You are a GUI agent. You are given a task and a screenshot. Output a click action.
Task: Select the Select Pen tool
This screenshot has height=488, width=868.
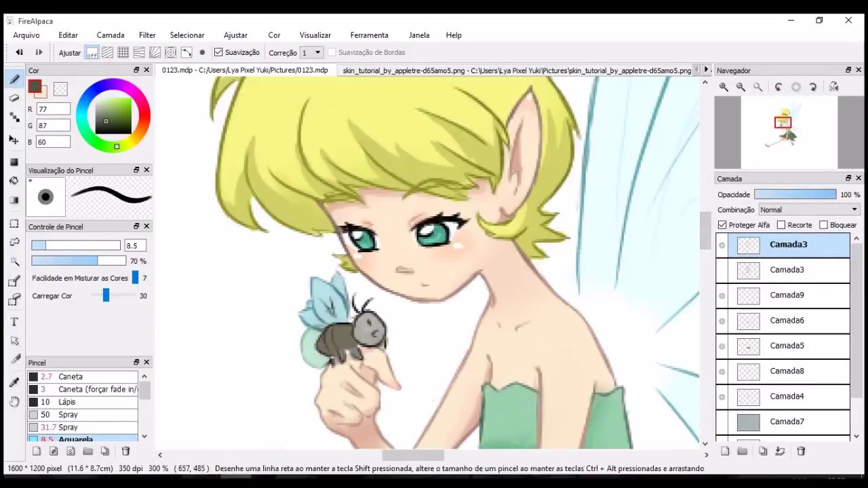(14, 281)
